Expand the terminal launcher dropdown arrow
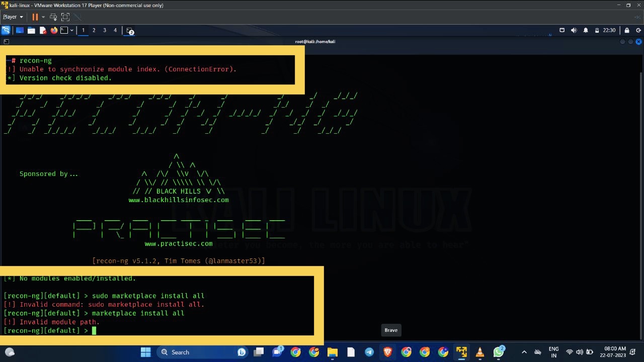644x362 pixels. pyautogui.click(x=72, y=30)
